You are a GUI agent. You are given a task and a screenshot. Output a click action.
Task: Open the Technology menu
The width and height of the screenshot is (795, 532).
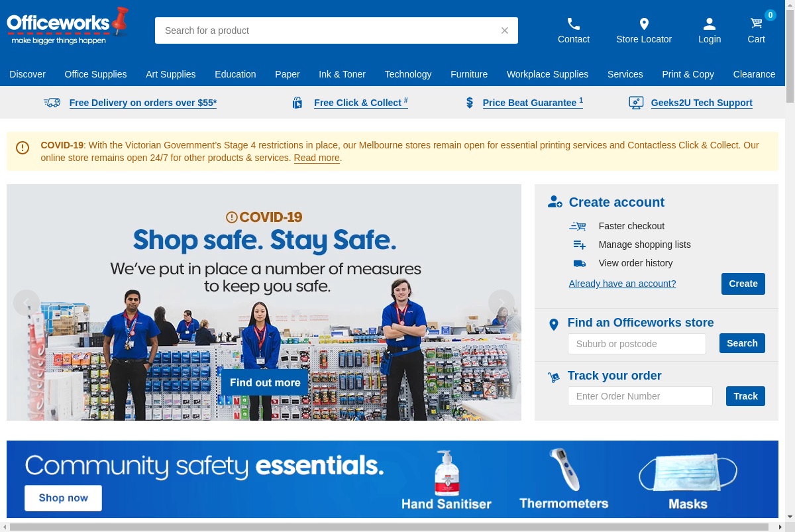pos(408,74)
